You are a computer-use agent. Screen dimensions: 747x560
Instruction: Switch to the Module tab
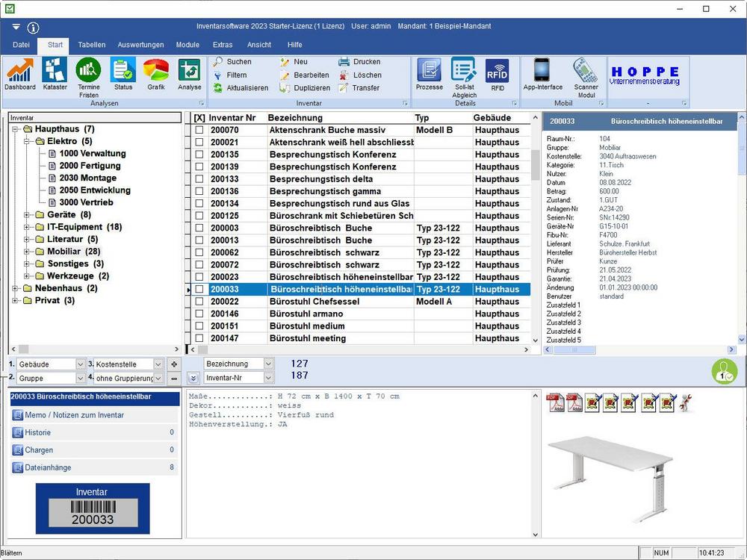[x=187, y=45]
